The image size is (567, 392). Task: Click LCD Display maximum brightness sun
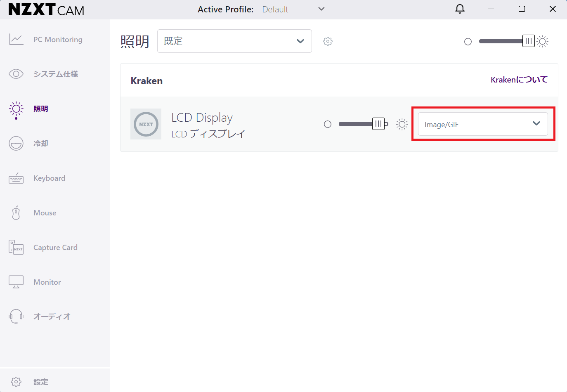point(402,124)
